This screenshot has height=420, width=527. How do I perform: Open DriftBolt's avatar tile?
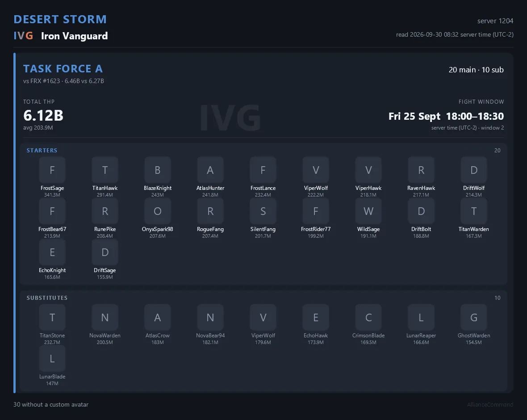[x=421, y=211]
